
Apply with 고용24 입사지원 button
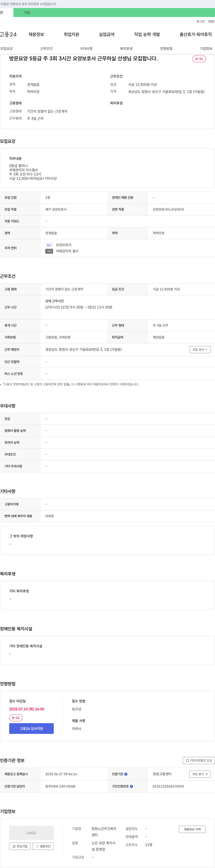click(x=31, y=728)
